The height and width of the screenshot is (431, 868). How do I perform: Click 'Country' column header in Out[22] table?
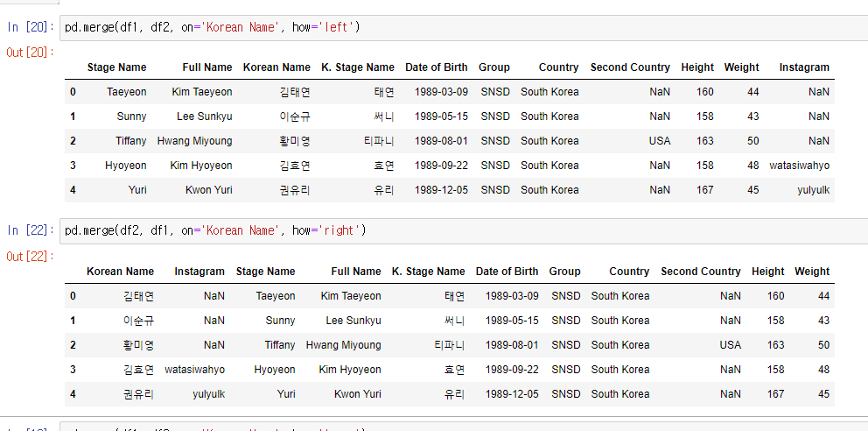click(629, 272)
